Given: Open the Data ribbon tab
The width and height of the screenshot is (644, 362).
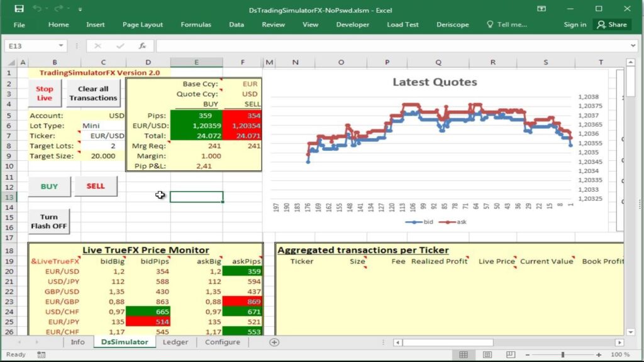Looking at the screenshot, I should pos(236,25).
